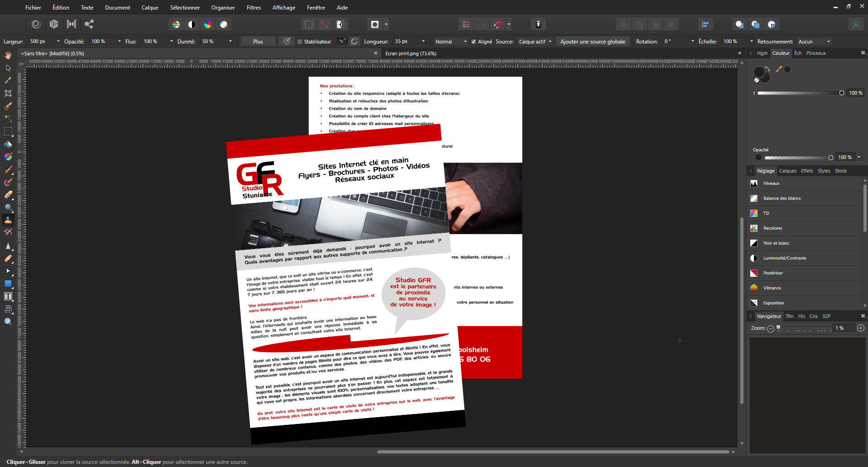Apply Auto Contrast half-circle icon
Screen dimensions: 868x467
coord(192,24)
